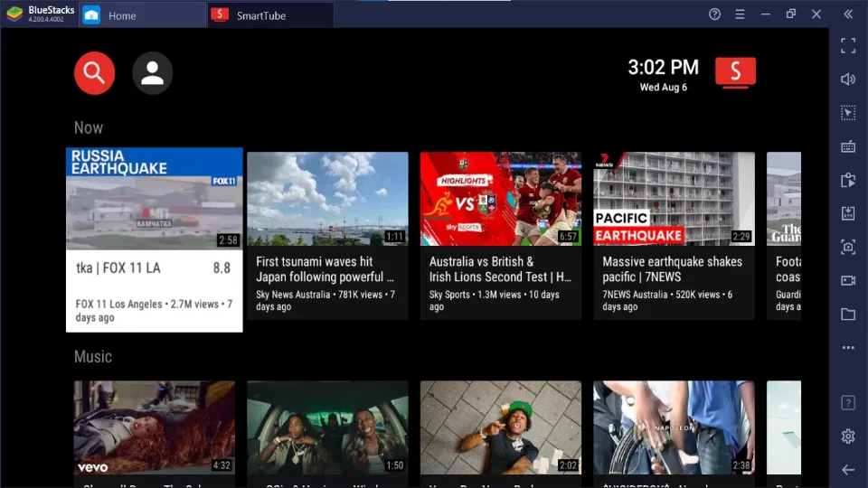Screen dimensions: 868x488
Task: Show more sidebar options (three dots)
Action: 848,347
